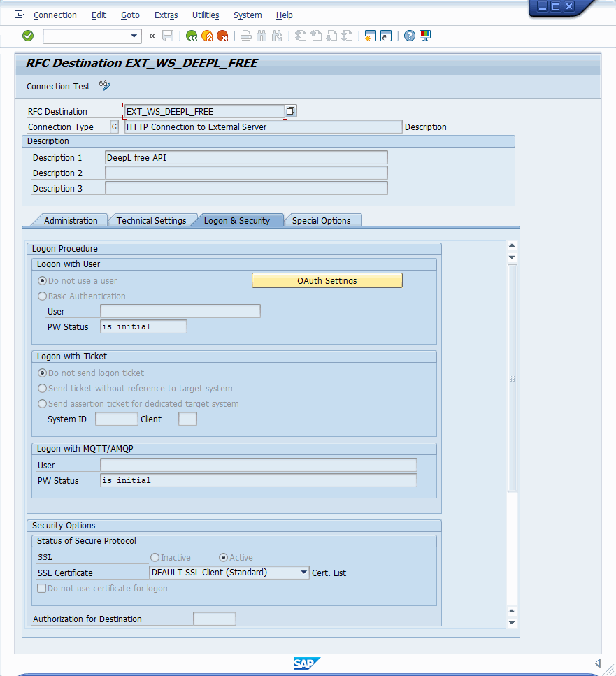
Task: Switch to the Technical Settings tab
Action: (151, 220)
